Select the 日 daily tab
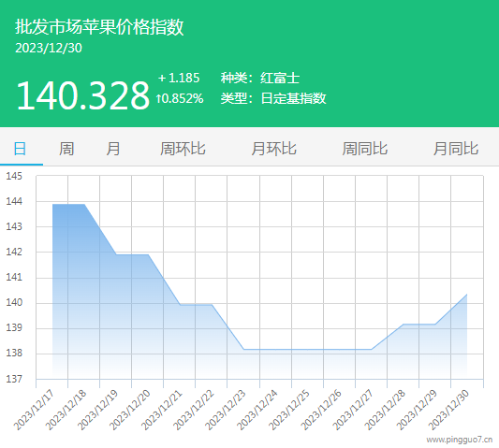This screenshot has width=499, height=448. pos(20,149)
